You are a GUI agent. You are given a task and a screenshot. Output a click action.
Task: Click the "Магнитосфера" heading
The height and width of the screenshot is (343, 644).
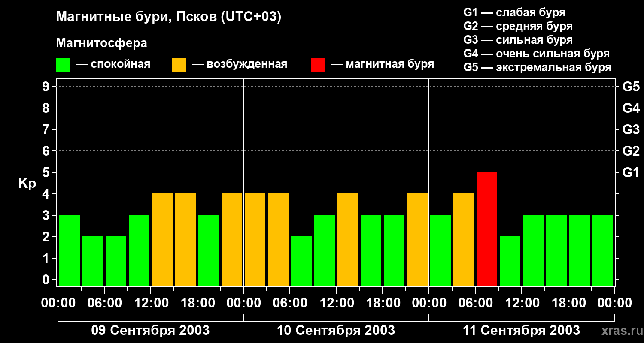click(101, 43)
